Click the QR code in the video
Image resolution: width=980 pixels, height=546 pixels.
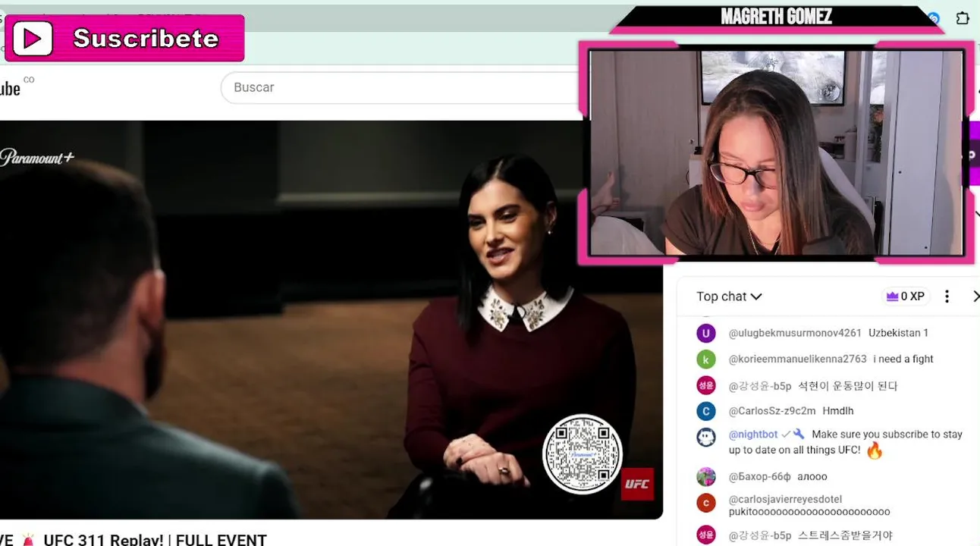(583, 454)
